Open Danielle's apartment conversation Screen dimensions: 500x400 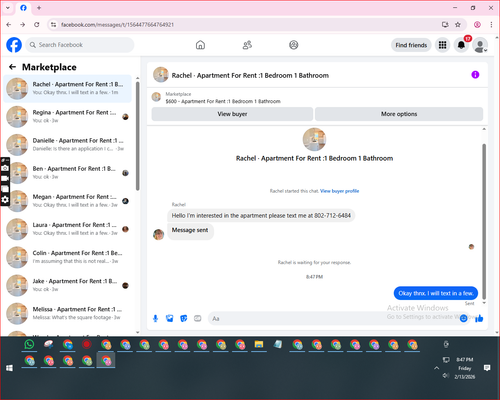(x=68, y=144)
